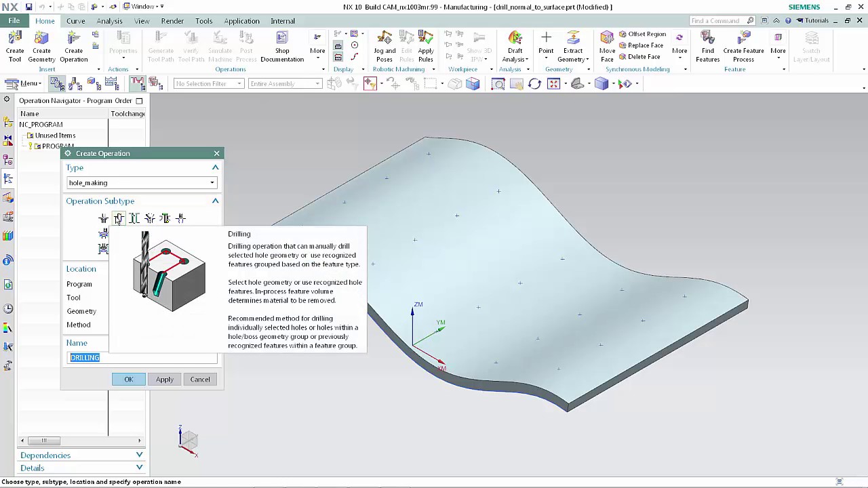The image size is (868, 488).
Task: Click the Save icon in the title bar
Action: click(28, 7)
